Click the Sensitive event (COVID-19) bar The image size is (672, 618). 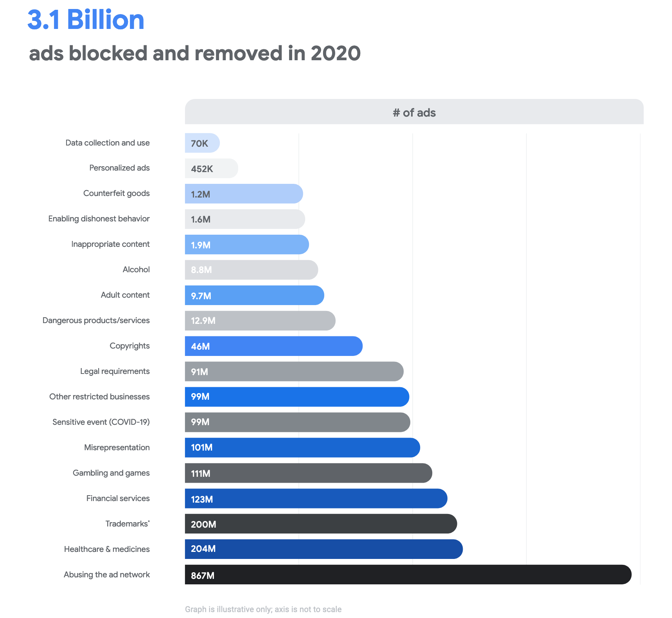[297, 422]
